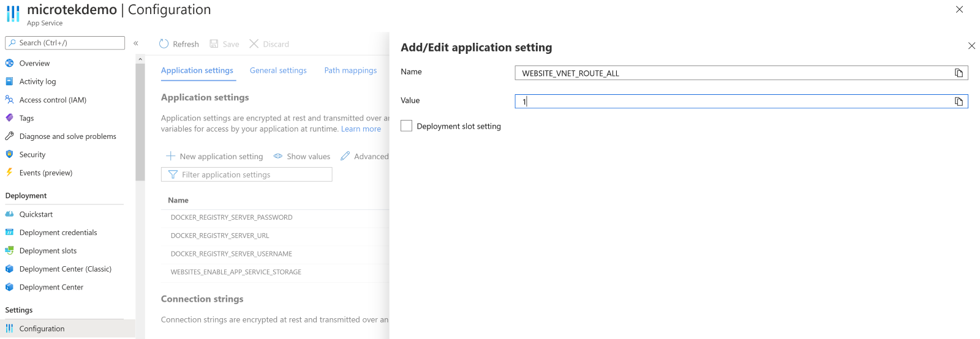Close the Add/Edit application setting panel

click(x=971, y=46)
